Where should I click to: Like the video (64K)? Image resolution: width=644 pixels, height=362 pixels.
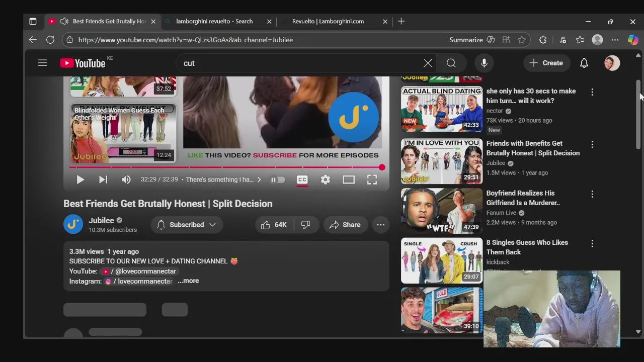[274, 225]
